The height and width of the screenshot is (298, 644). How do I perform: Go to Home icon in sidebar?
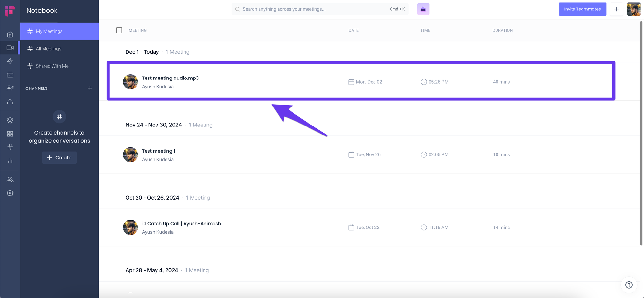click(10, 34)
